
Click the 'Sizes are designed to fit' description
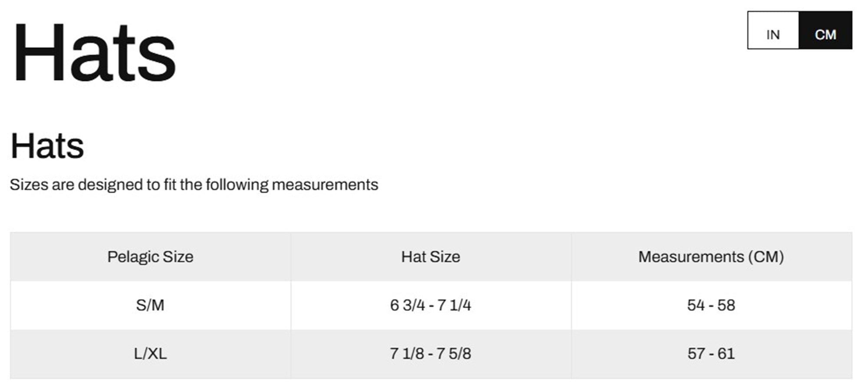tap(194, 185)
